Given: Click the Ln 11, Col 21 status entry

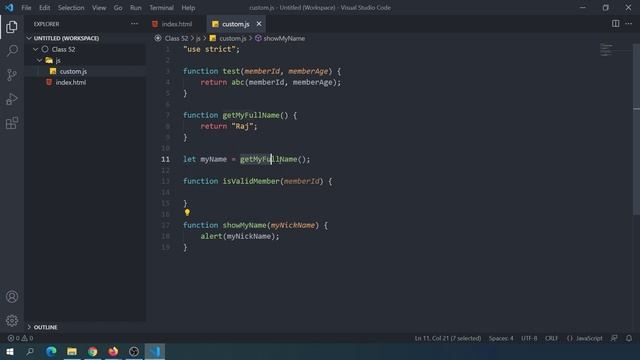Looking at the screenshot, I should pyautogui.click(x=448, y=338).
